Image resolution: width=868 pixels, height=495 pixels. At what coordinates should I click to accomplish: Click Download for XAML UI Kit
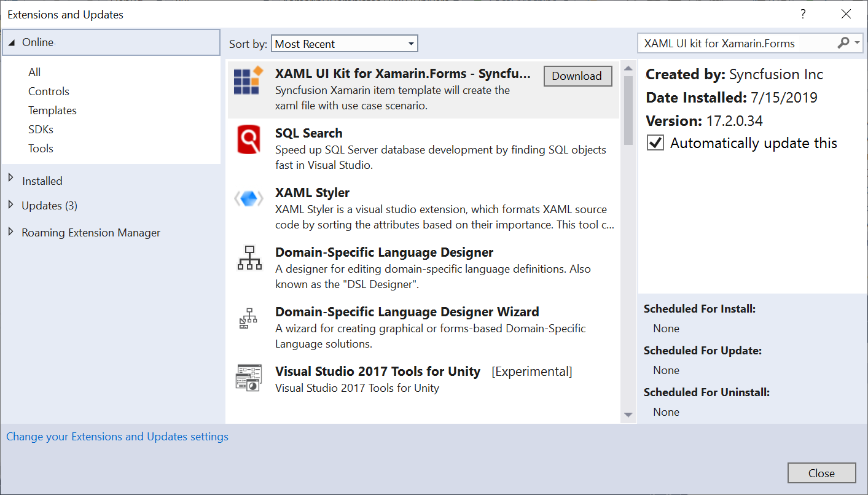tap(577, 76)
